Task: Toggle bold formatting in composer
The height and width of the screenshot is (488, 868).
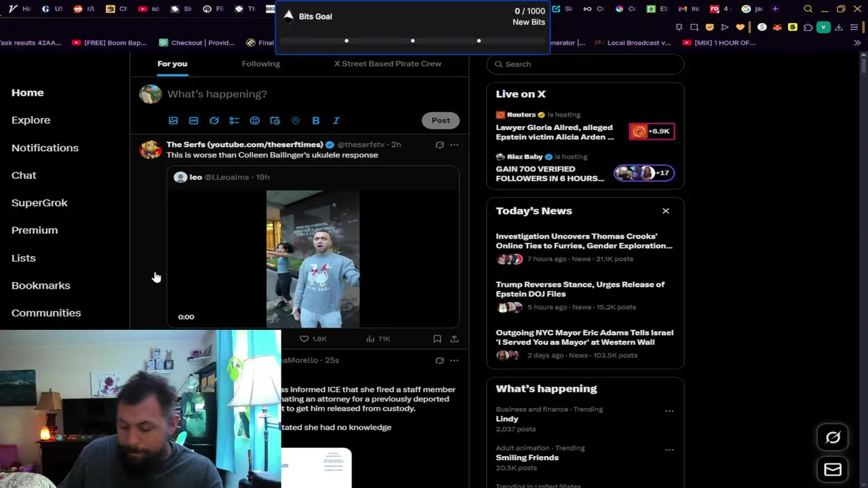Action: click(x=315, y=121)
